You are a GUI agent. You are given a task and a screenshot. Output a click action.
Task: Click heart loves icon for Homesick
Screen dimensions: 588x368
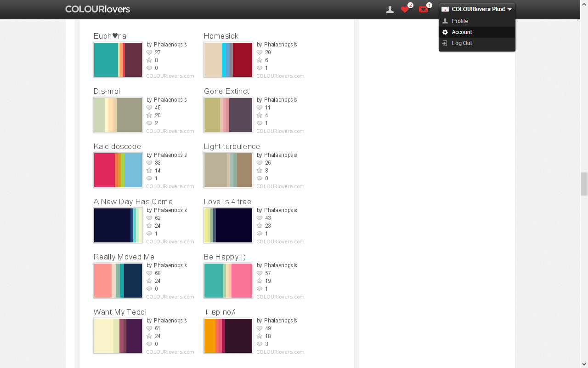pyautogui.click(x=260, y=52)
